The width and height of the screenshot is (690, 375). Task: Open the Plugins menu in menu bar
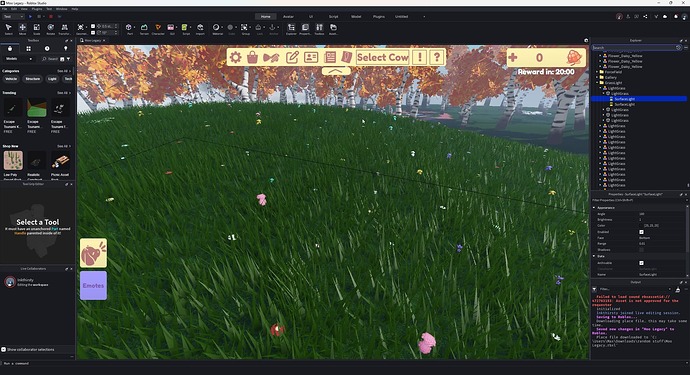(x=37, y=9)
